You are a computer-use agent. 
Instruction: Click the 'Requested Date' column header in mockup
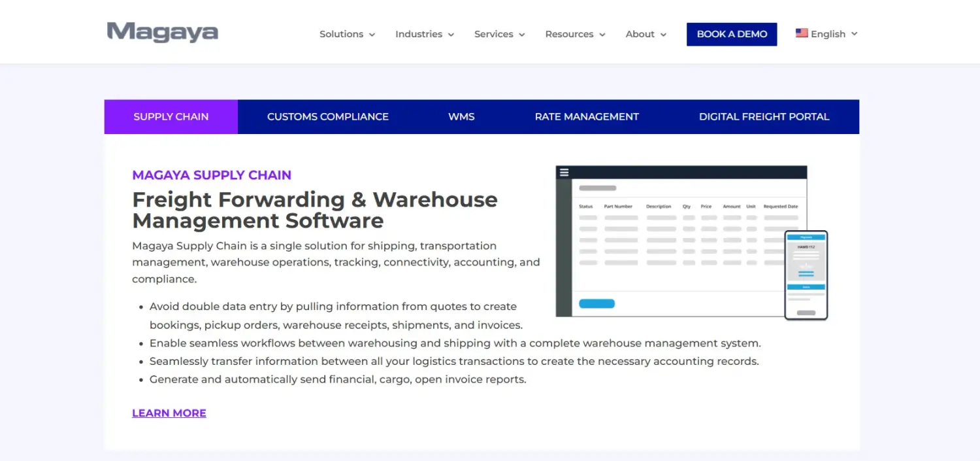[x=781, y=207]
